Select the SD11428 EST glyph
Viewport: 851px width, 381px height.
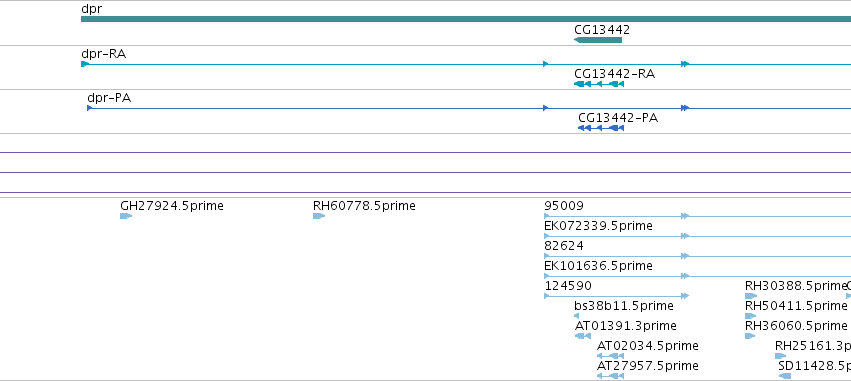click(x=785, y=376)
